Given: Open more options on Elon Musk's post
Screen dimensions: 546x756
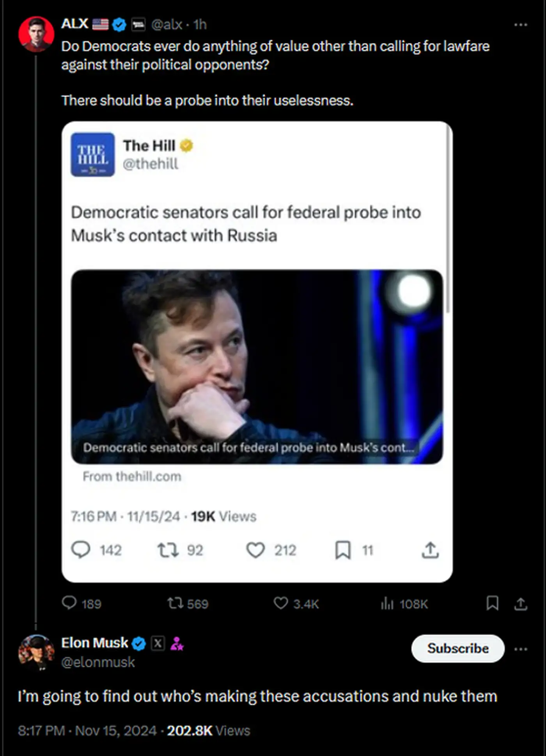Looking at the screenshot, I should coord(521,649).
